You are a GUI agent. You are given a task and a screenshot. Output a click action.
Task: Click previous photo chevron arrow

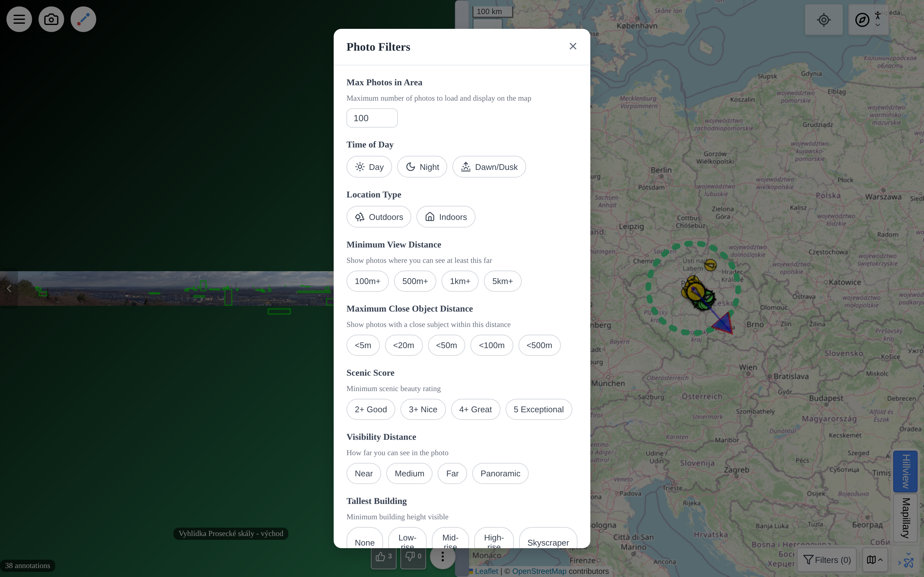pyautogui.click(x=9, y=288)
